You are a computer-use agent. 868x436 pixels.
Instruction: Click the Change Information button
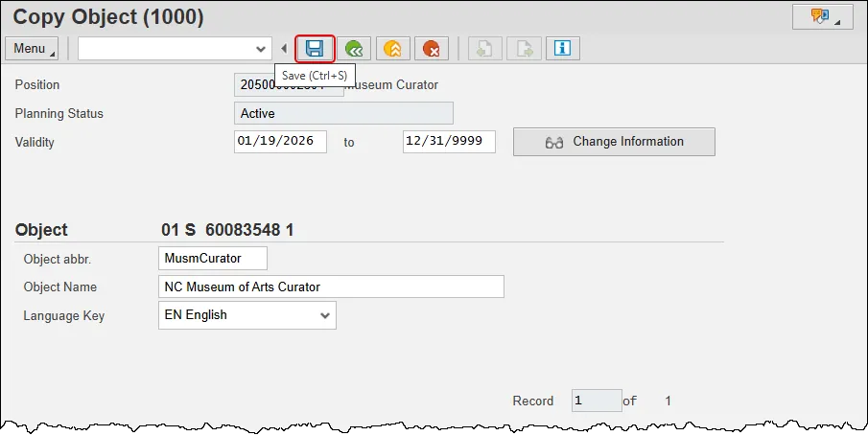point(614,142)
